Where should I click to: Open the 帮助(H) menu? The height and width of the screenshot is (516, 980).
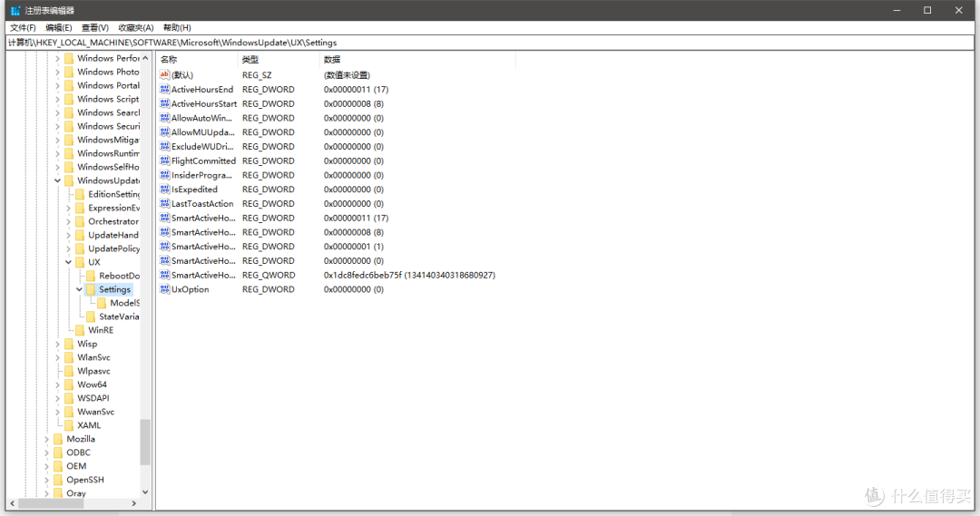click(177, 27)
